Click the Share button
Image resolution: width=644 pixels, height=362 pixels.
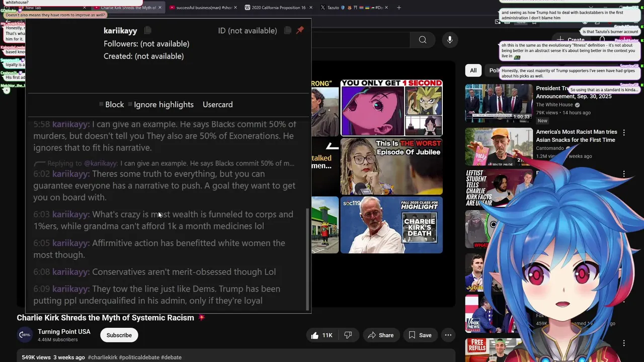pos(380,335)
